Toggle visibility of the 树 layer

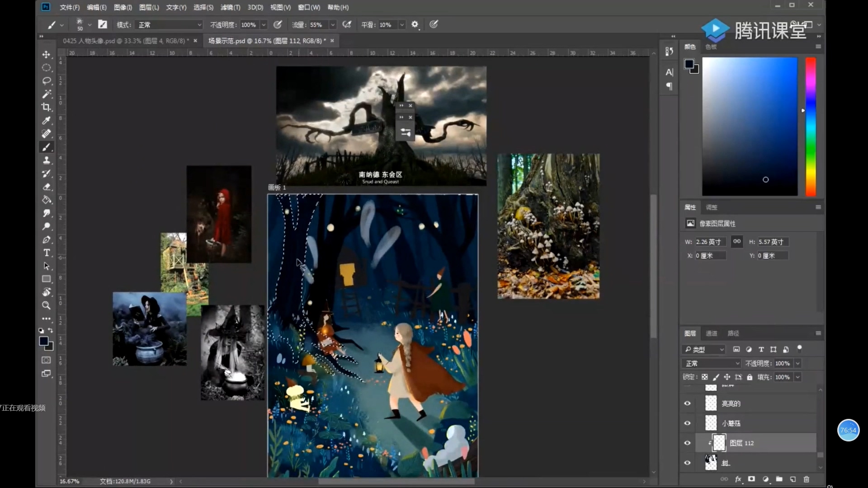click(x=687, y=463)
